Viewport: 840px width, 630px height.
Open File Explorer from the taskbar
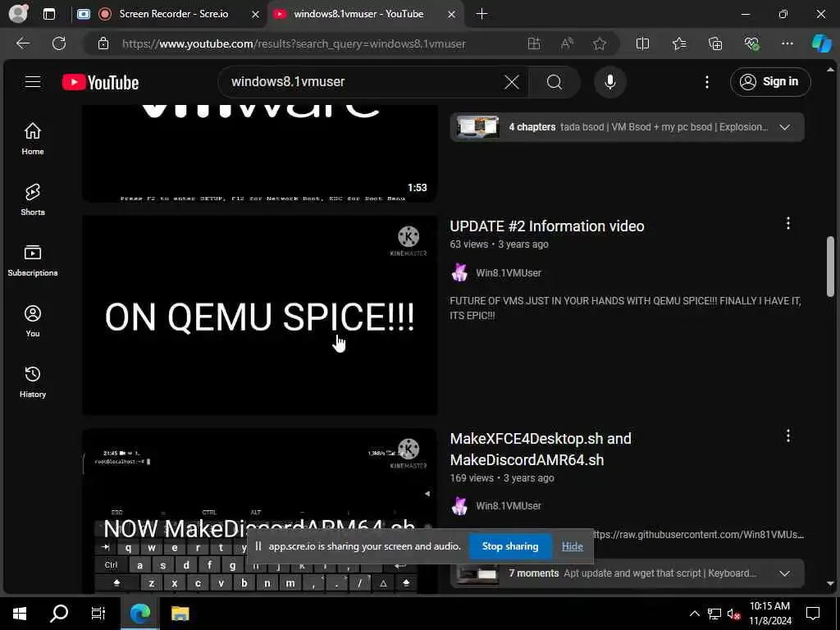(180, 614)
